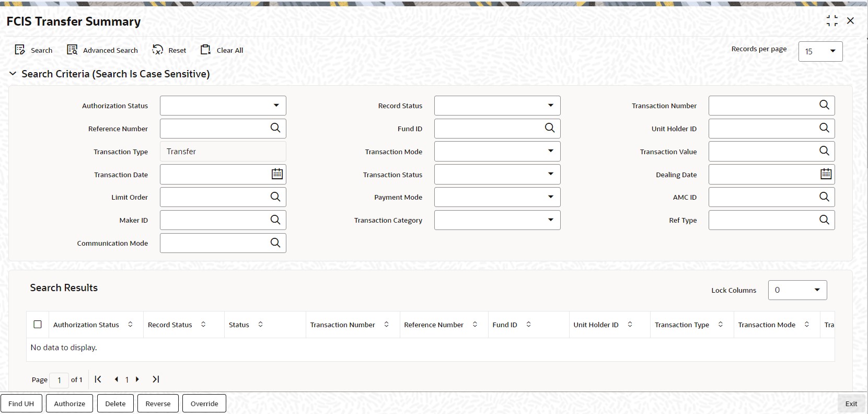Click Clear All icon
This screenshot has width=868, height=414.
[x=205, y=50]
